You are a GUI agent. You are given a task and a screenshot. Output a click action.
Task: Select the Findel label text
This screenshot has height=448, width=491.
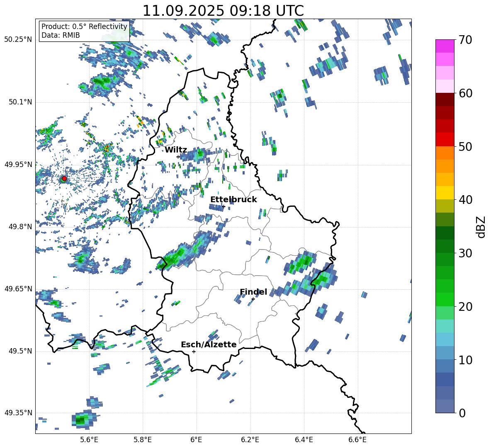[x=253, y=292]
